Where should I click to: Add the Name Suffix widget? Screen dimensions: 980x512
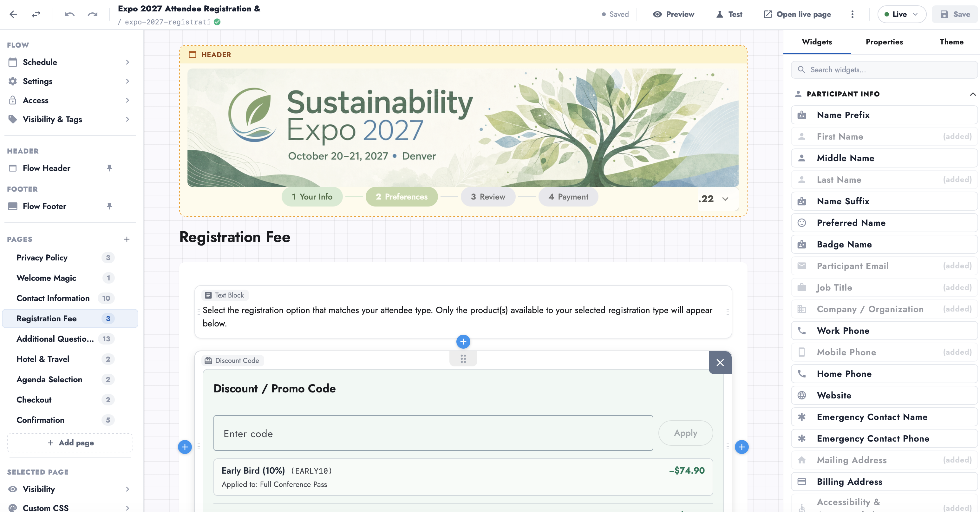tap(884, 201)
